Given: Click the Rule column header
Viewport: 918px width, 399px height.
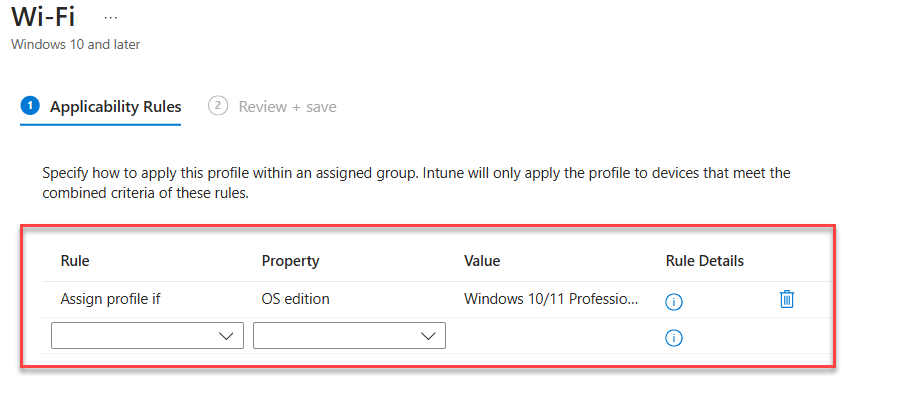Looking at the screenshot, I should (75, 261).
